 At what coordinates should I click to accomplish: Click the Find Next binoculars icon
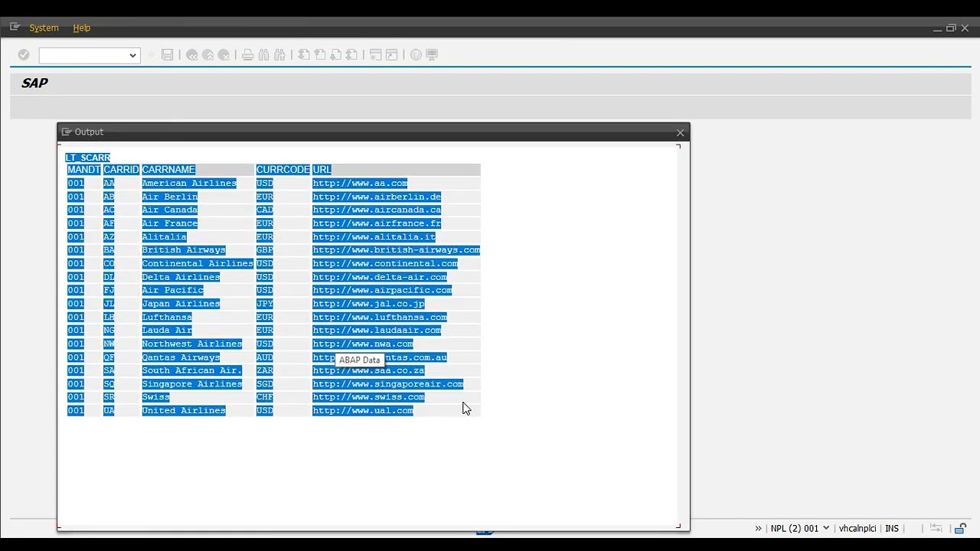(279, 55)
